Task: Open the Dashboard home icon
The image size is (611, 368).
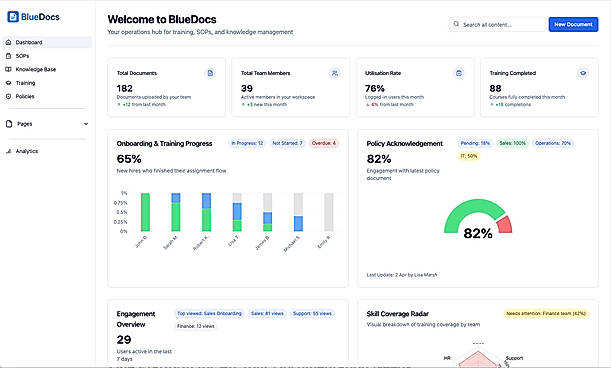Action: click(x=9, y=42)
